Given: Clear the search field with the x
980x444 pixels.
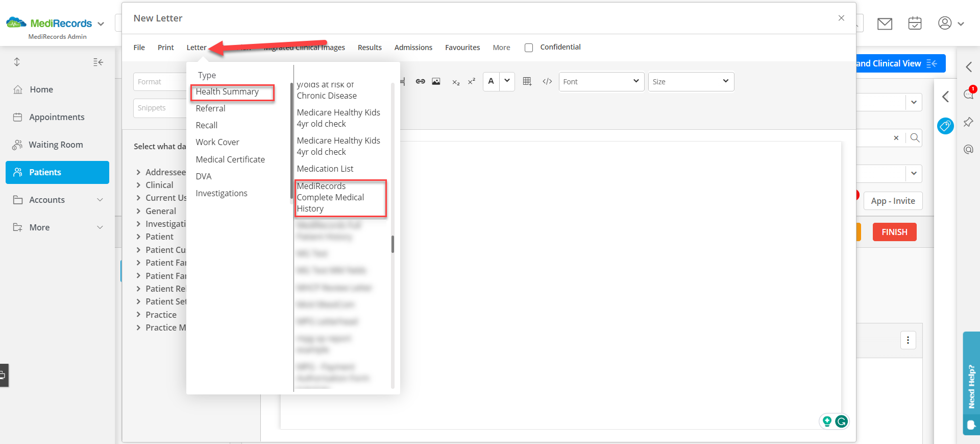Looking at the screenshot, I should tap(896, 138).
